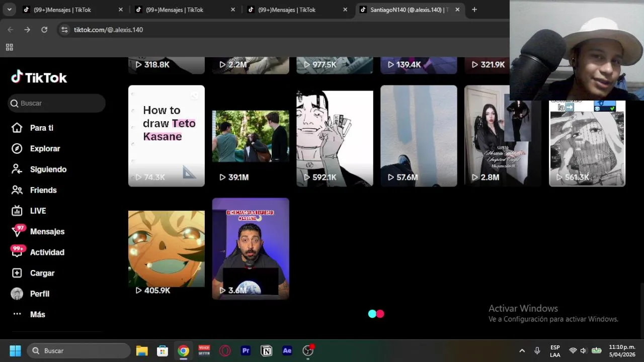The width and height of the screenshot is (644, 362).
Task: Click the TikTok logo
Action: [39, 77]
